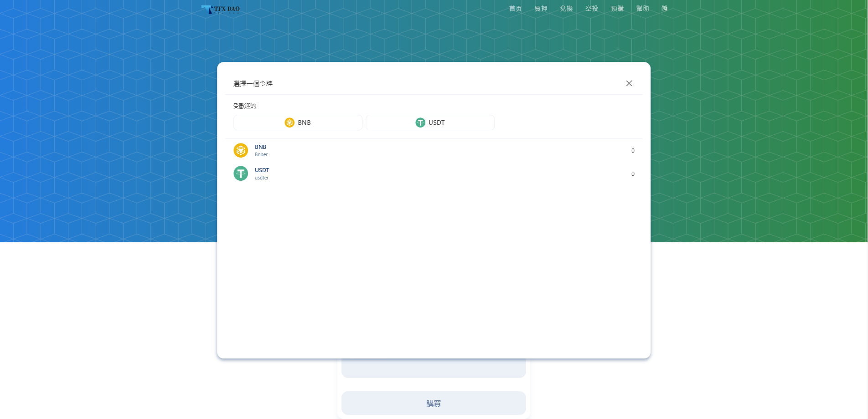Select the BNB icon inside the popular shortcut

coord(289,122)
